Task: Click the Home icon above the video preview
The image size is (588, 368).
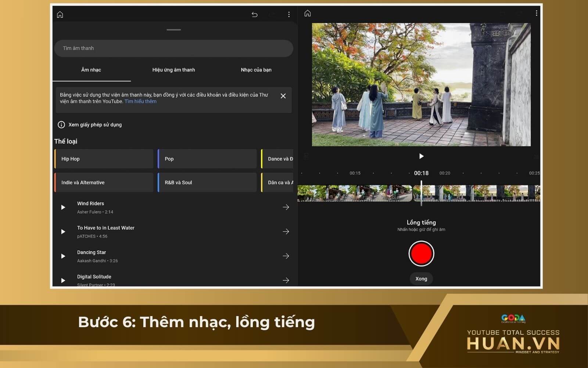Action: (307, 13)
